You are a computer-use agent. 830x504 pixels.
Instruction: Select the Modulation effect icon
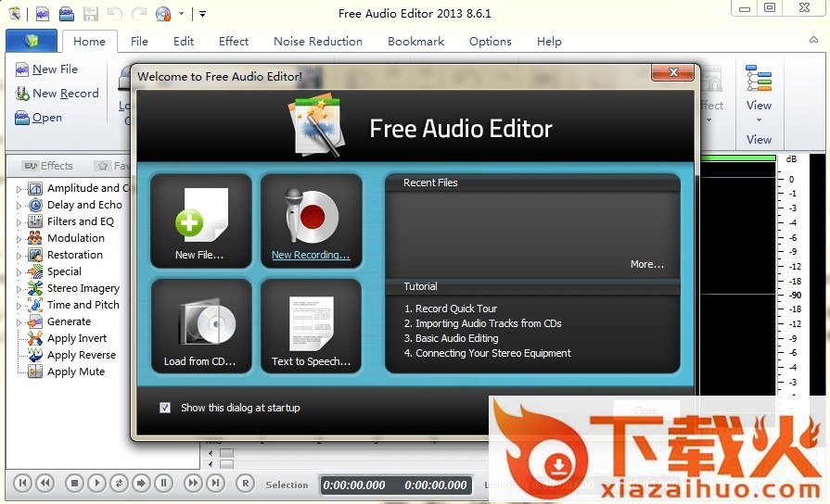(35, 238)
